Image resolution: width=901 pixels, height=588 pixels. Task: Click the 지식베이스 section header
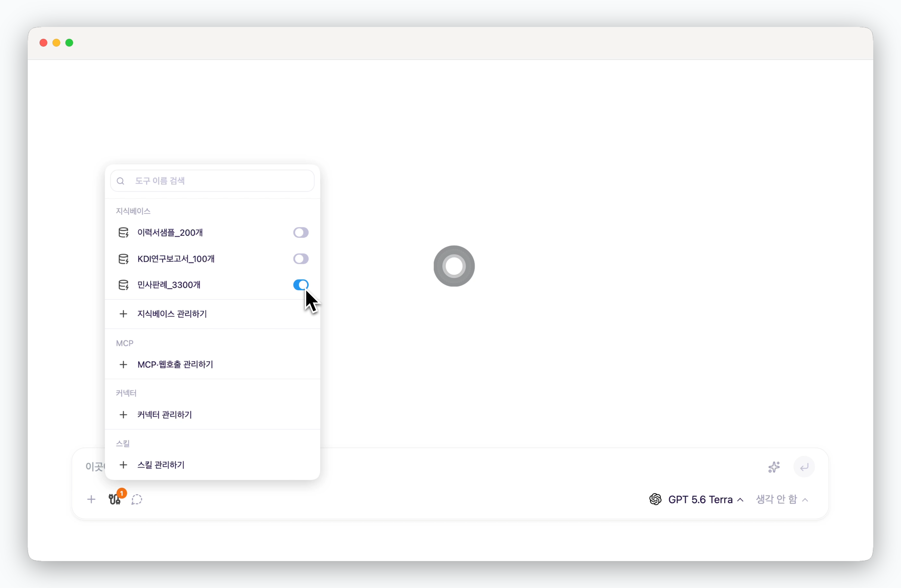tap(133, 211)
